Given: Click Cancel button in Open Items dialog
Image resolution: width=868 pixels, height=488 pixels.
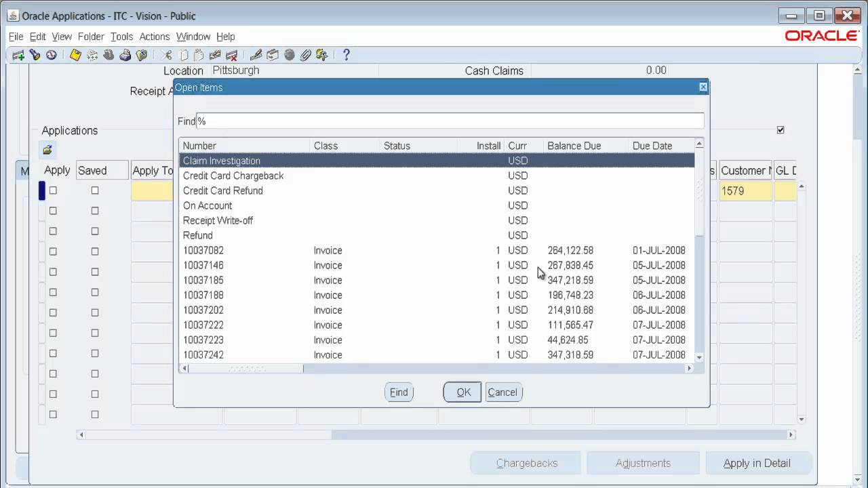Looking at the screenshot, I should point(502,392).
